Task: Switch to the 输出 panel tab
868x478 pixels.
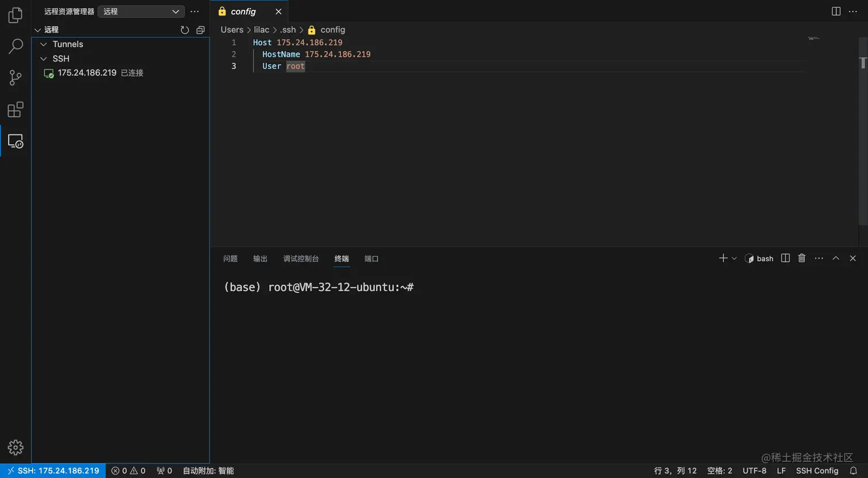Action: [259, 259]
